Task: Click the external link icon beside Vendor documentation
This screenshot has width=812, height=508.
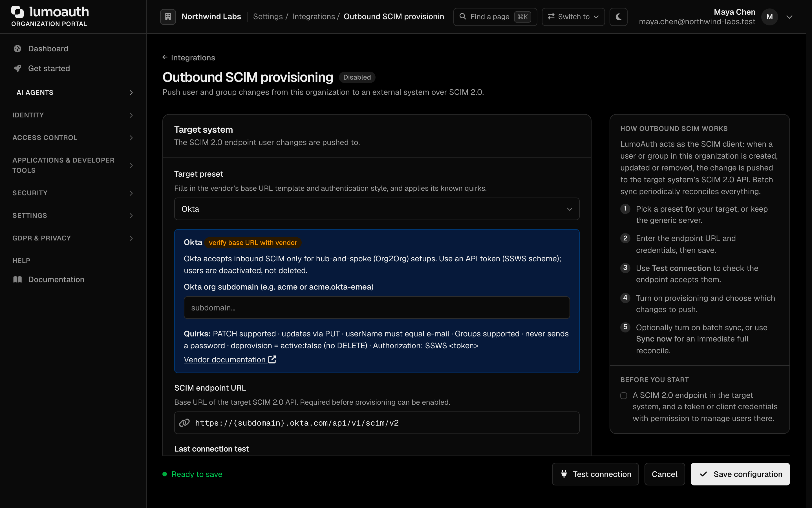Action: click(272, 359)
